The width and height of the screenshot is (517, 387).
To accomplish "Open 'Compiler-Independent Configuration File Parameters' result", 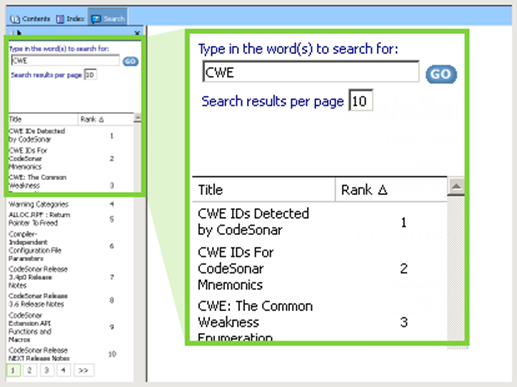I will pos(35,246).
